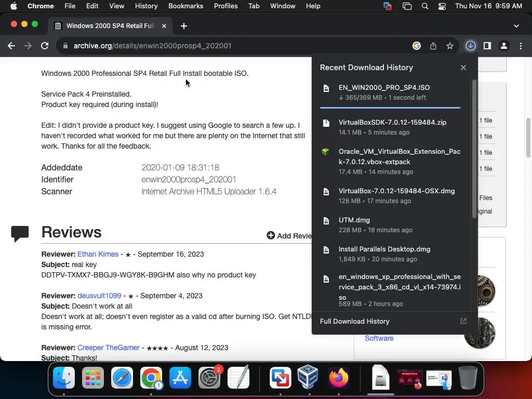Image resolution: width=532 pixels, height=399 pixels.
Task: Select the Windows 2000 SP4 Retail tab
Action: 110,26
